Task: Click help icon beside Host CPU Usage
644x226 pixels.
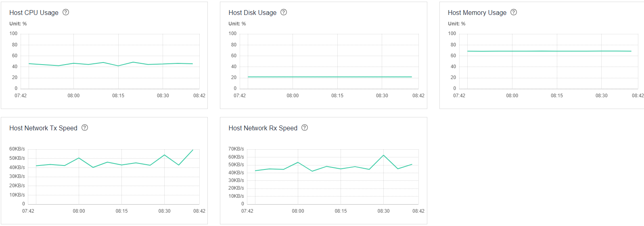Action: (x=66, y=12)
